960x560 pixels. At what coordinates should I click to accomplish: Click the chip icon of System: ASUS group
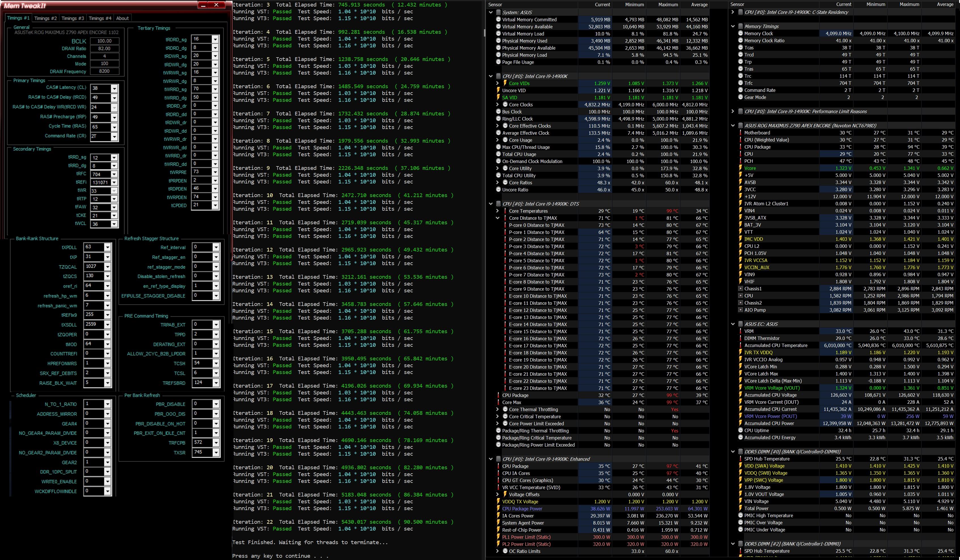(x=498, y=12)
